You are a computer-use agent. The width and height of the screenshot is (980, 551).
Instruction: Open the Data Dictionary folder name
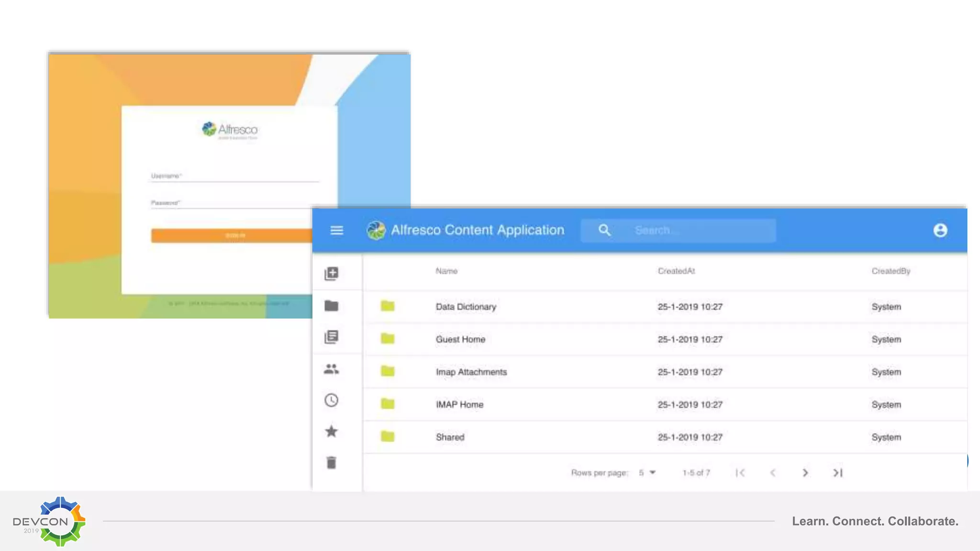[x=466, y=307]
